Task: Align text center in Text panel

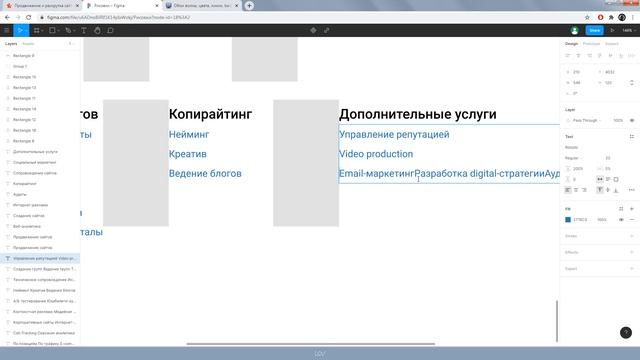Action: 576,190
